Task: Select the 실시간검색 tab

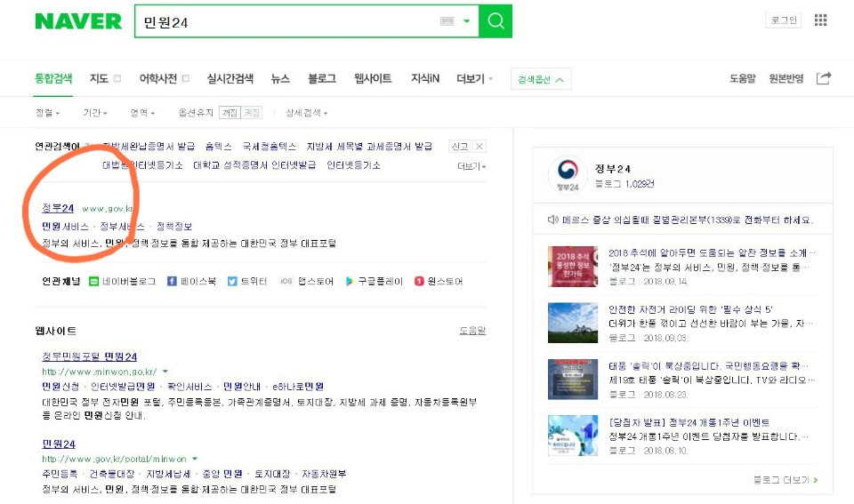Action: (230, 78)
